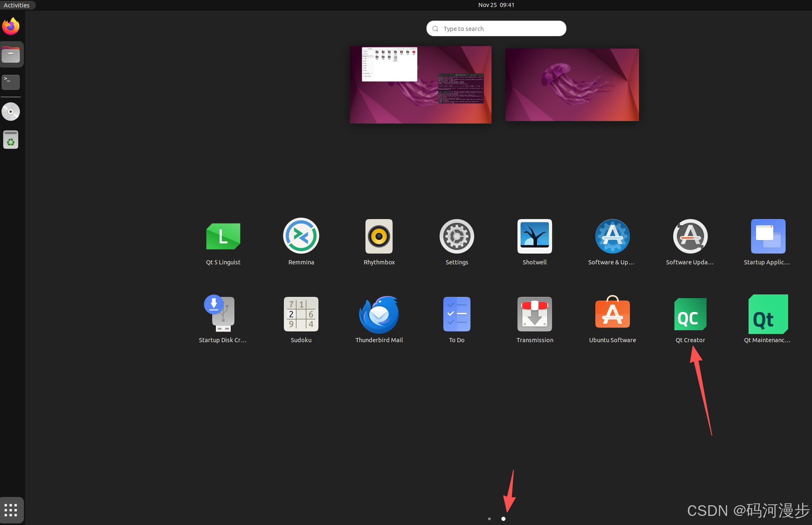Viewport: 812px width, 525px height.
Task: Open Software Updater
Action: point(690,236)
